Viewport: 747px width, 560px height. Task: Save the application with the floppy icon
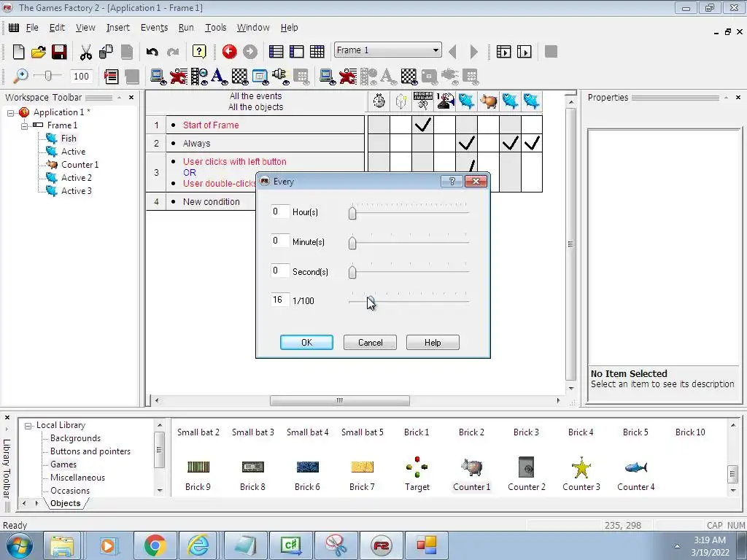[59, 52]
